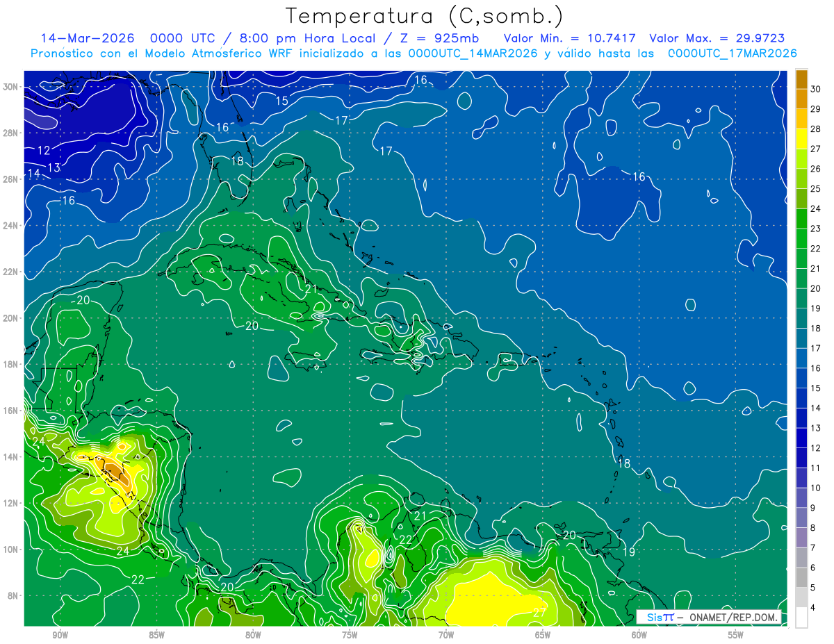Image resolution: width=834 pixels, height=644 pixels.
Task: Click "0000UTC_17MAR2026" in the forecast line
Action: pos(732,53)
